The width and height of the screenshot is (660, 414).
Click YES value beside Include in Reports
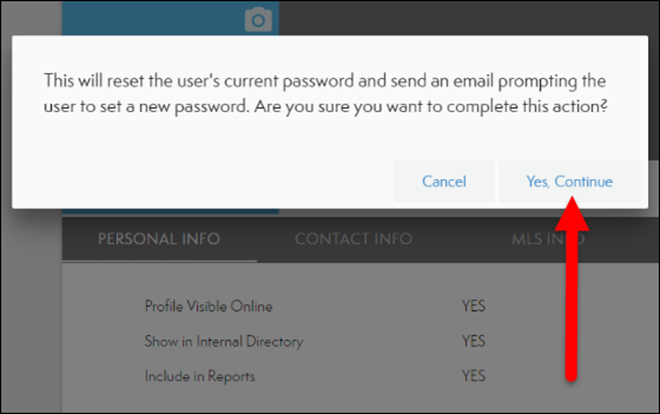(473, 376)
